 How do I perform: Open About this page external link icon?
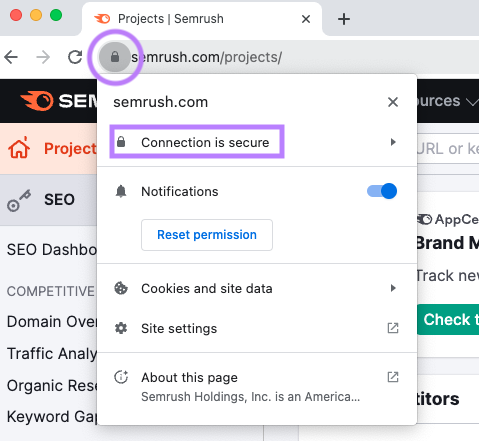click(393, 377)
